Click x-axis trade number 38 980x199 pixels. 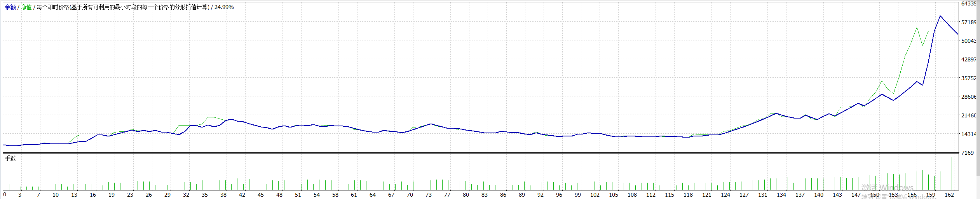coord(223,195)
